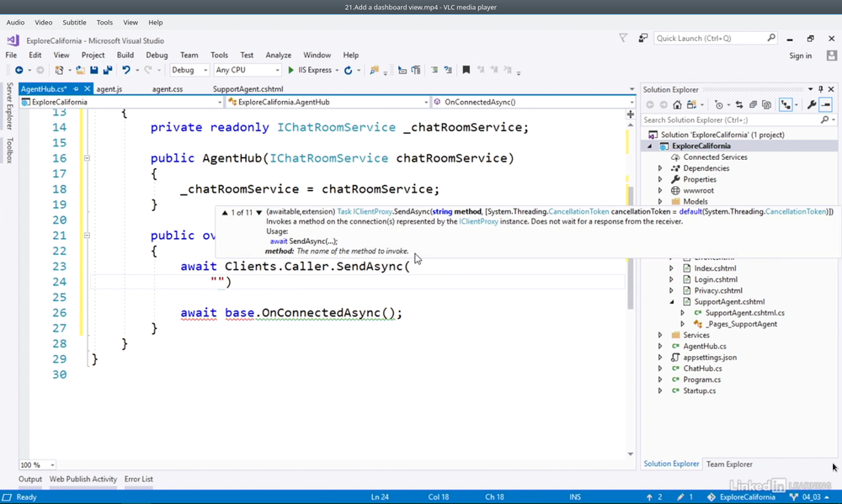This screenshot has height=504, width=842.
Task: Click the New Project toolbar icon
Action: coord(59,71)
